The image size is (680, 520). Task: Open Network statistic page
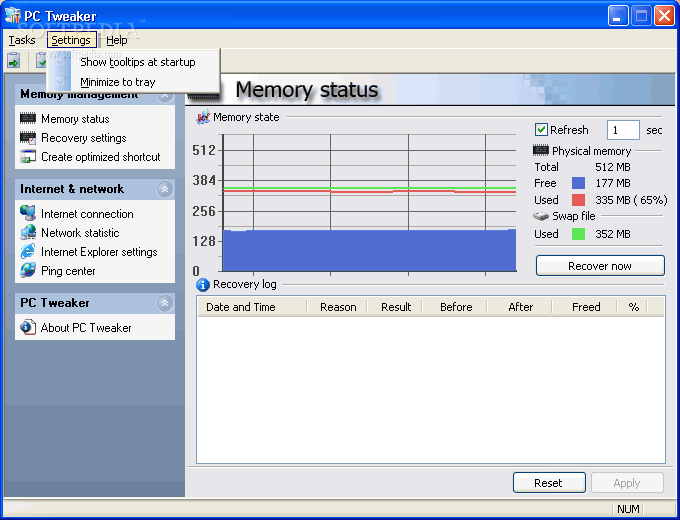(80, 233)
